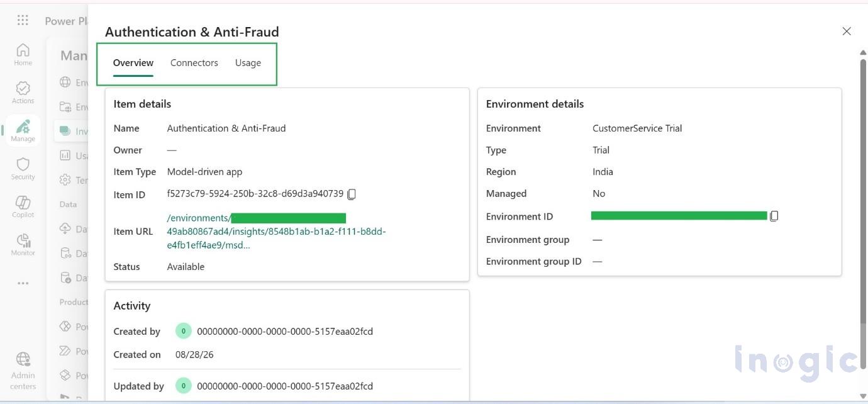Viewport: 868px width, 404px height.
Task: Click the Item Type value Model-driven app
Action: [204, 172]
